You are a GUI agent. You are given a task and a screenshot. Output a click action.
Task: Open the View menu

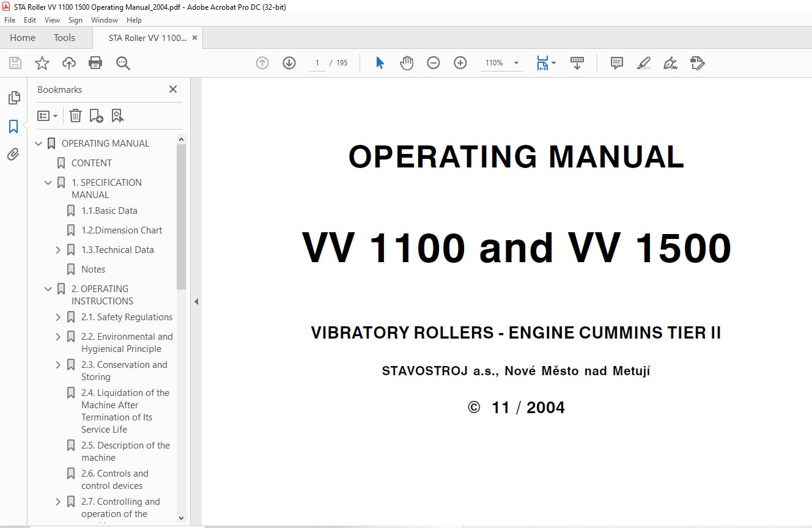click(x=52, y=20)
